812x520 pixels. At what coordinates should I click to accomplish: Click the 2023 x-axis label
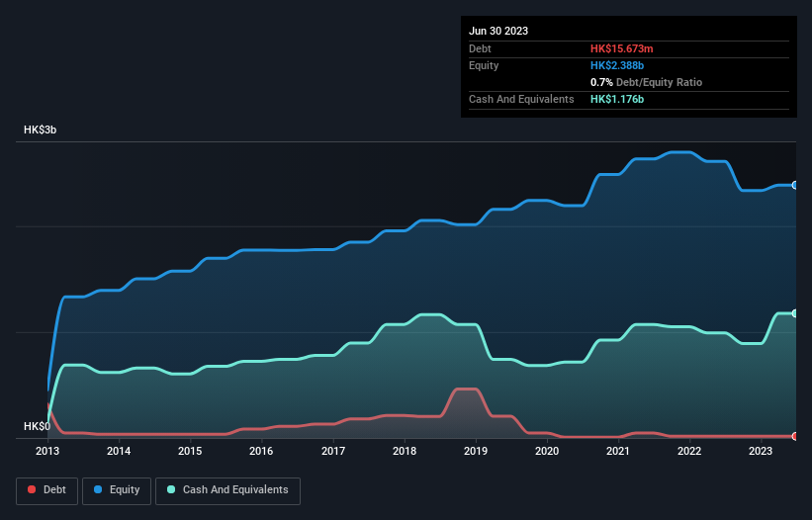761,451
